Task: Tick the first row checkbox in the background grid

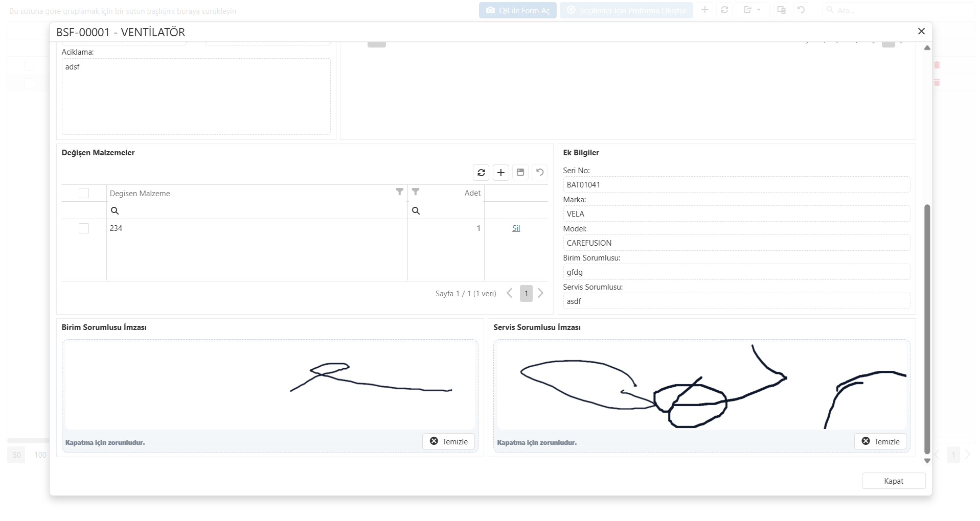Action: 29,65
